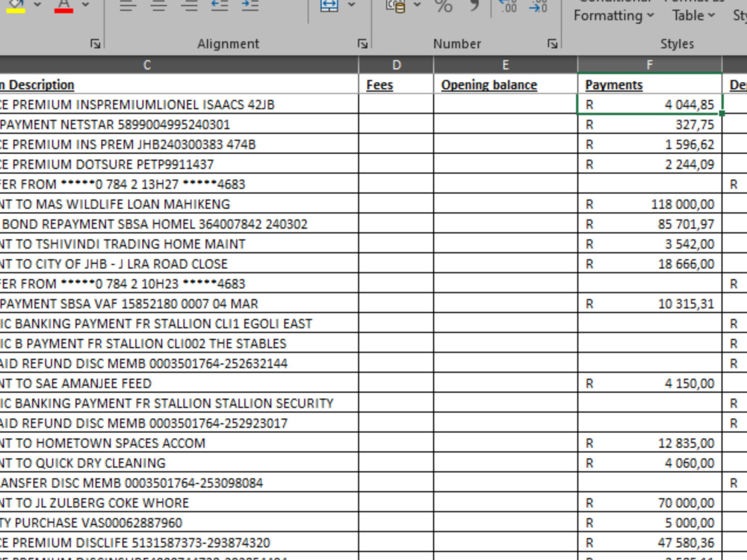Click the Merge & Center icon
Screen dimensions: 747x560
(329, 6)
